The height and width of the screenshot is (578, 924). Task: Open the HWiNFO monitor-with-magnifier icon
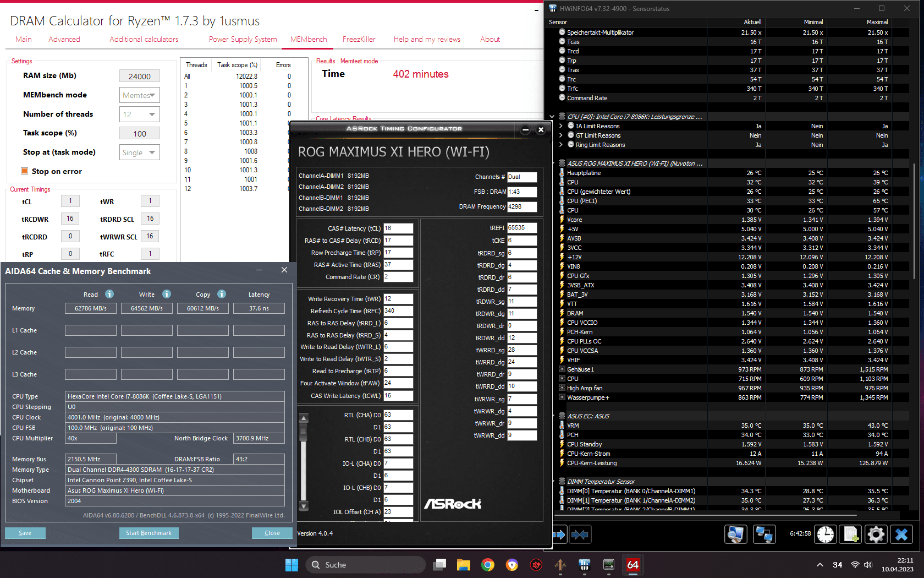coord(736,534)
